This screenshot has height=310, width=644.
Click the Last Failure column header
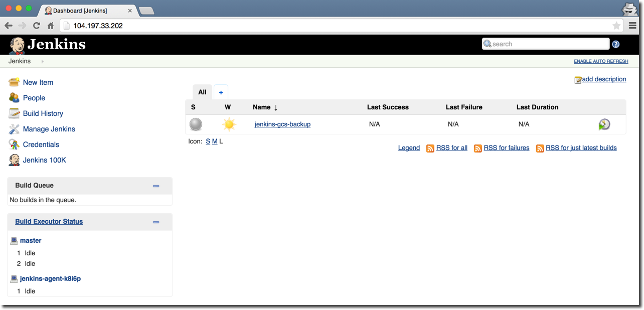[464, 107]
